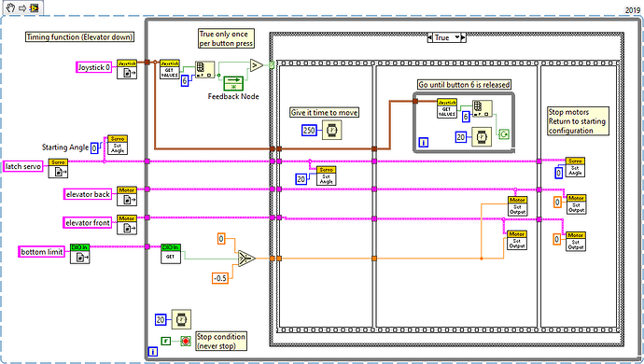The image size is (644, 364).
Task: Click the elevator front name constant
Action: pyautogui.click(x=88, y=223)
